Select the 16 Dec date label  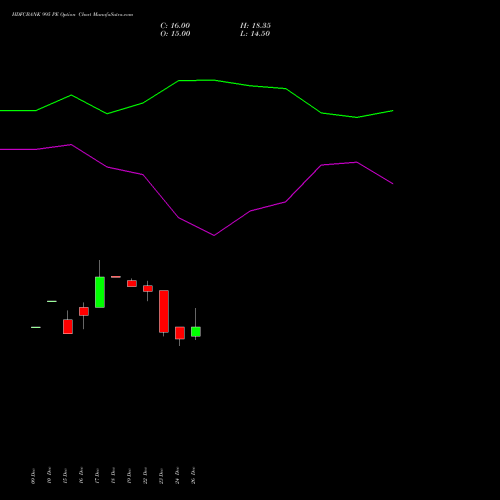click(x=81, y=476)
